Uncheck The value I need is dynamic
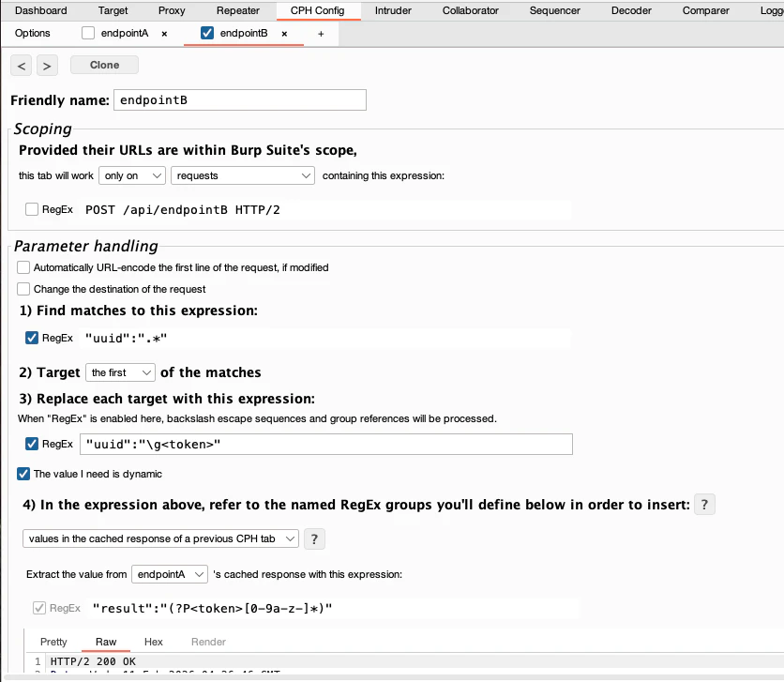 23,474
